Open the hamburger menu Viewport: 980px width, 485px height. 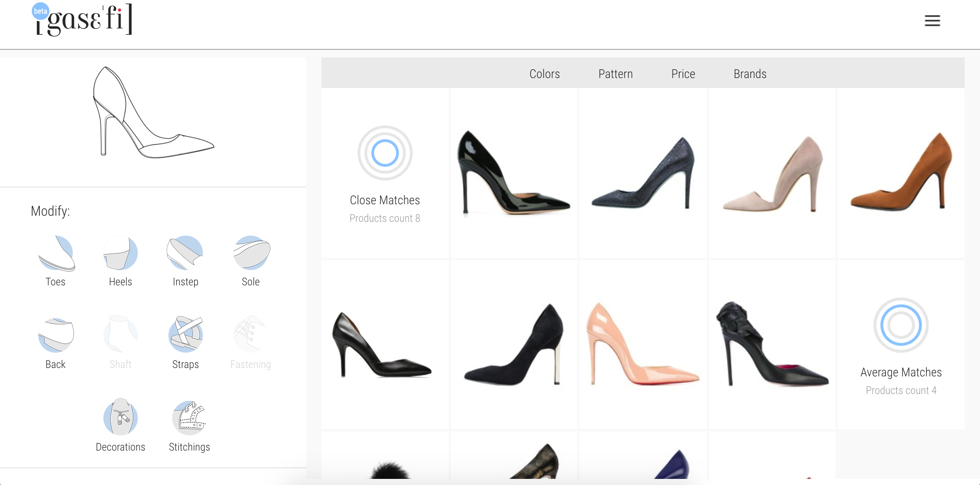click(932, 21)
